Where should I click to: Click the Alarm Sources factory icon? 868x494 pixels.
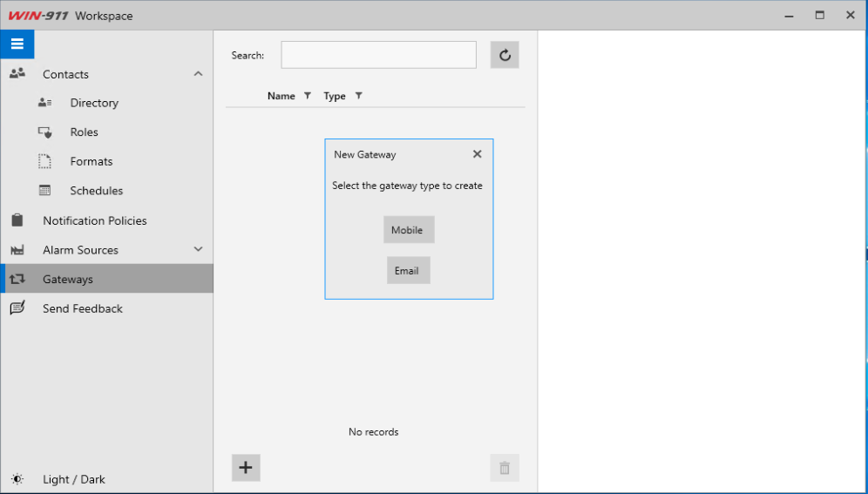point(17,250)
